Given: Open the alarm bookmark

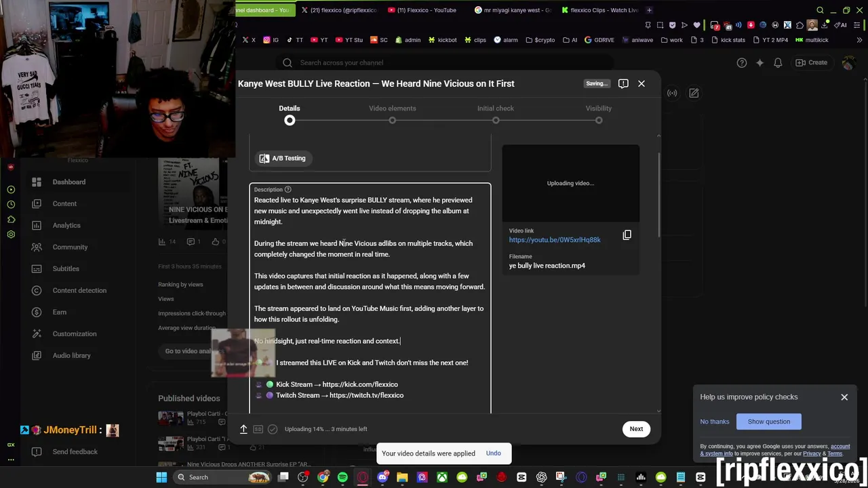Looking at the screenshot, I should (506, 40).
